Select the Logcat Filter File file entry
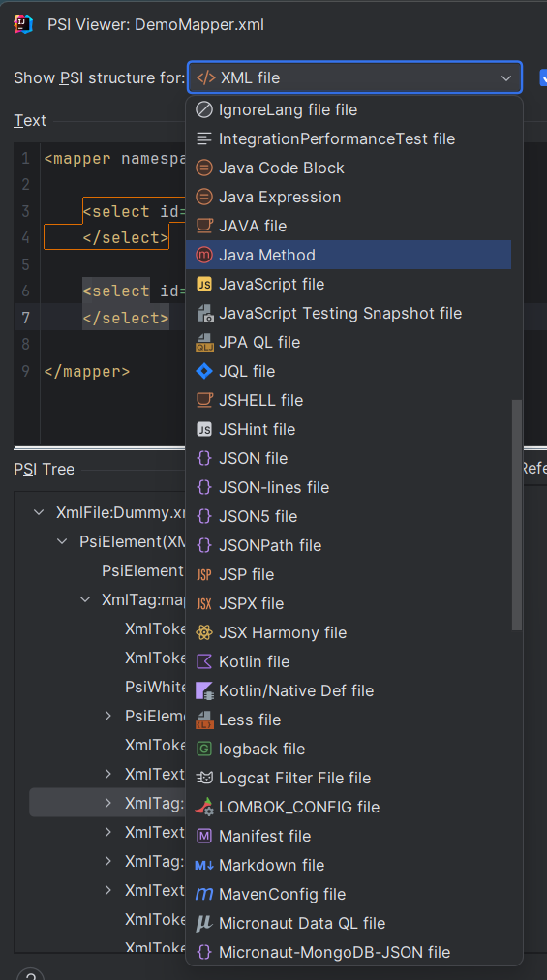Image resolution: width=547 pixels, height=980 pixels. tap(349, 779)
